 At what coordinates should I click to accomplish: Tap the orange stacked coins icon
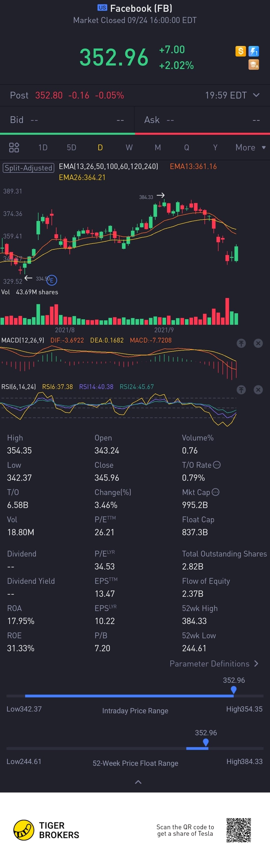tap(253, 64)
